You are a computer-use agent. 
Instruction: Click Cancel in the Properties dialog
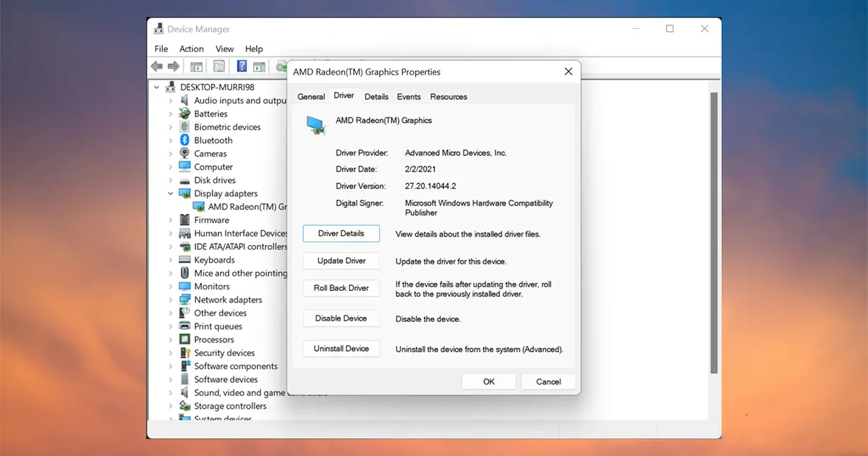(x=548, y=381)
